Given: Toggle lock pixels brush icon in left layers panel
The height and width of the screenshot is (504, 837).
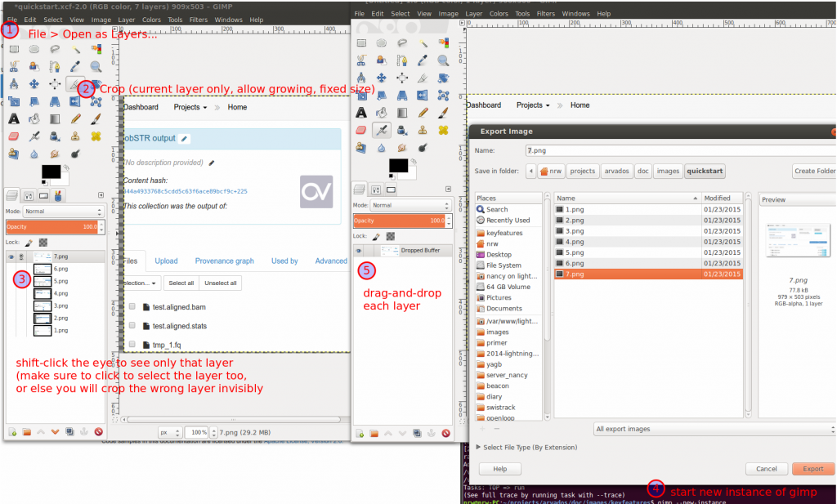Looking at the screenshot, I should pos(29,243).
